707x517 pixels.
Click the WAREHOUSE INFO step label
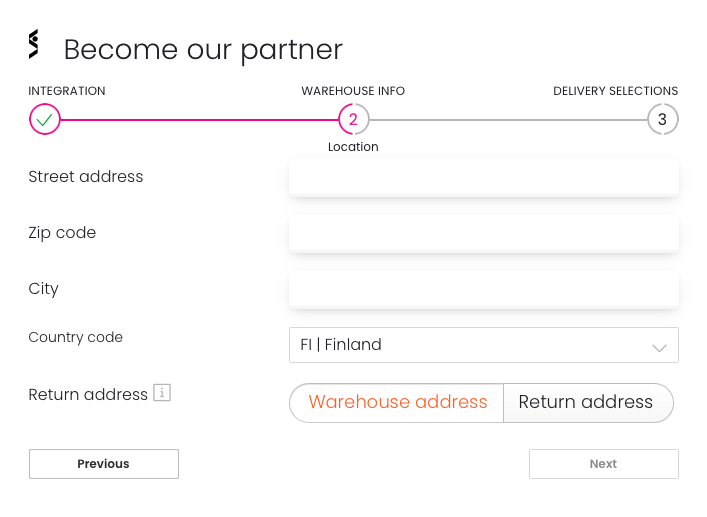click(353, 91)
